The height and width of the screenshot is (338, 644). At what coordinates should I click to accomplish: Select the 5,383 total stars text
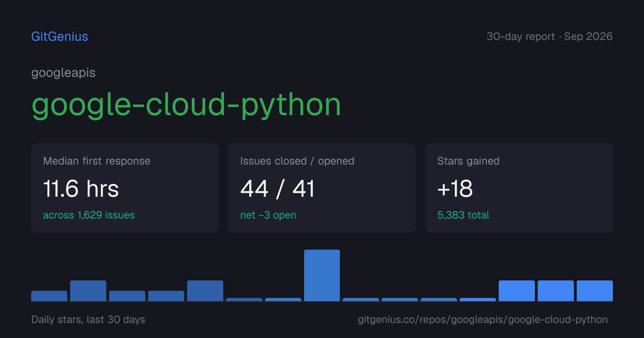tap(463, 215)
